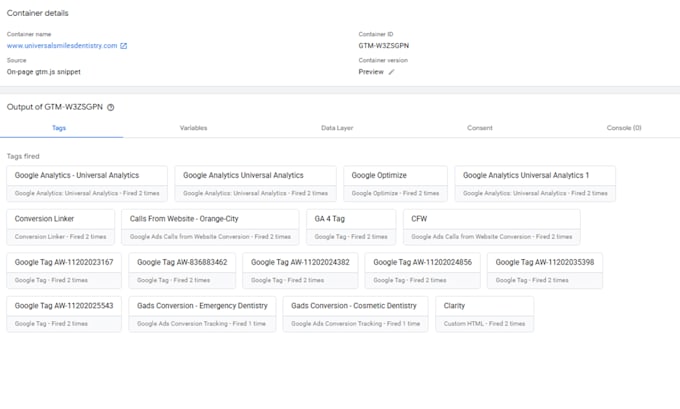
Task: Click 'Conversion Linker - Fired 2 times' subtext
Action: (60, 237)
